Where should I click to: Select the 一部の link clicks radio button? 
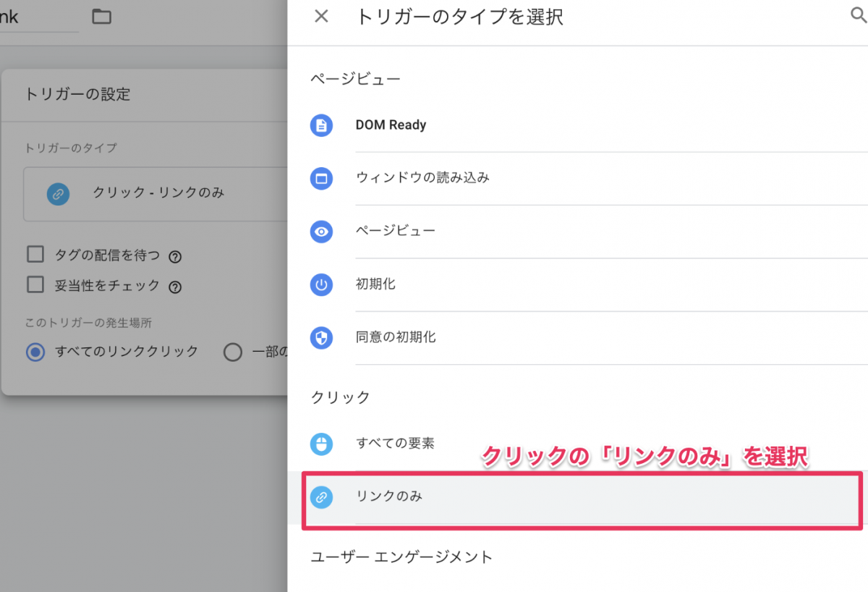coord(232,352)
